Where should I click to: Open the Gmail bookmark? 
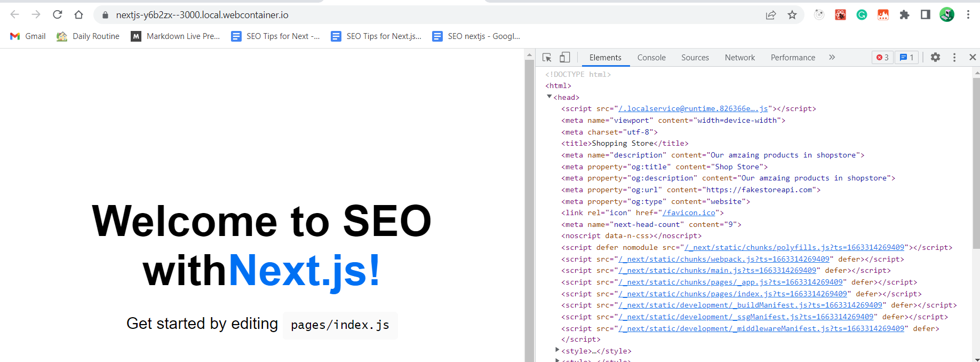pos(28,36)
